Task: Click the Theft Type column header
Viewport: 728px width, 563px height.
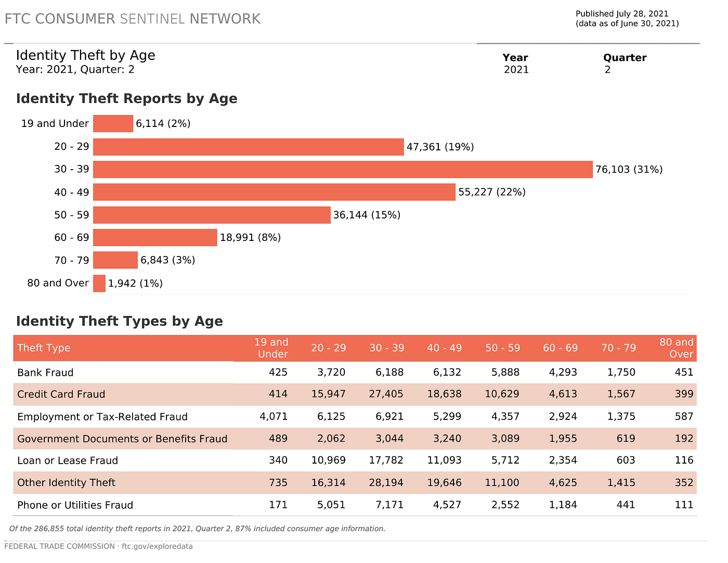Action: click(44, 348)
